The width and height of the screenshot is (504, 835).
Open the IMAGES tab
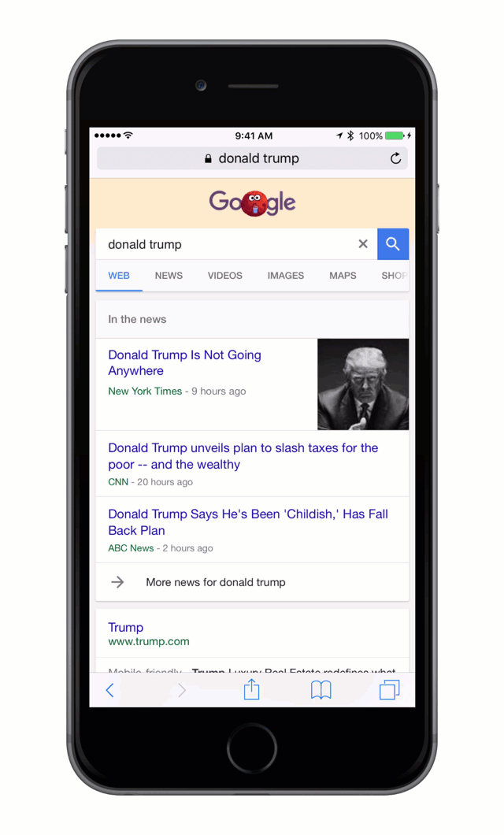286,276
